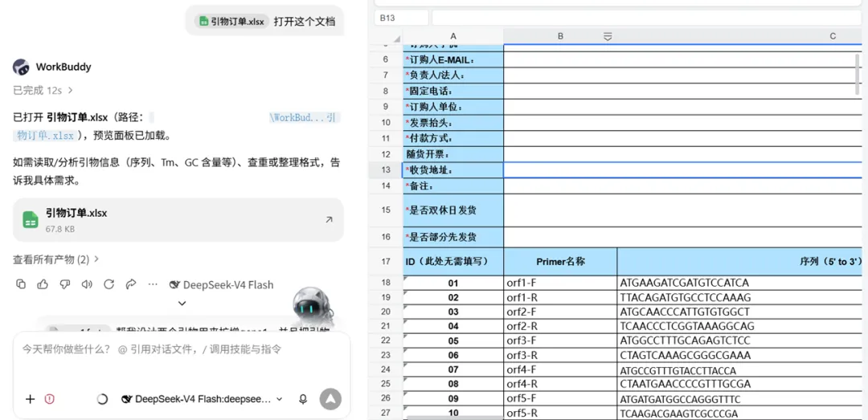Click the file path link in reply
Image resolution: width=868 pixels, height=420 pixels.
[x=303, y=117]
